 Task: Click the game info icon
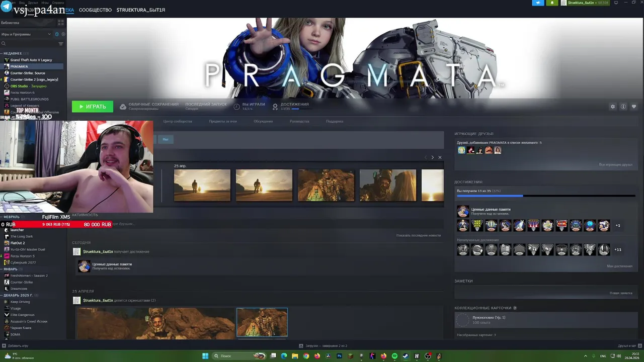click(623, 107)
